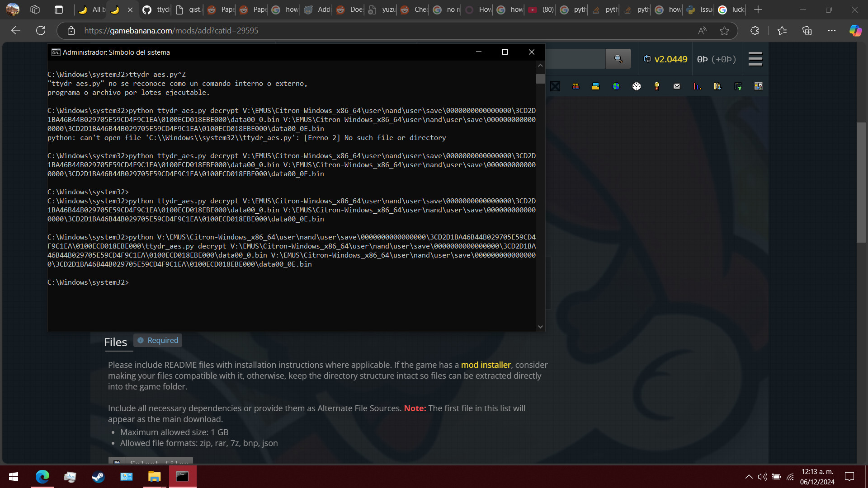Image resolution: width=868 pixels, height=488 pixels.
Task: Open Copilot from the Edge toolbar
Action: point(855,30)
